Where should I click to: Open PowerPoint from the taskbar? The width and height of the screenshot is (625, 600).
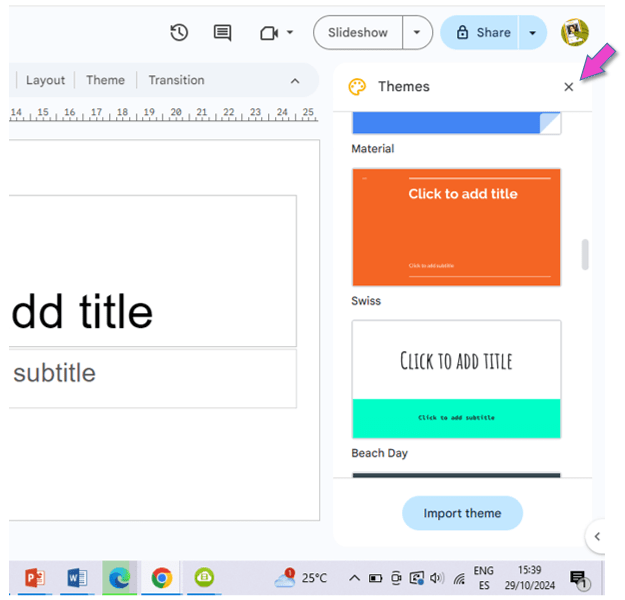pos(35,577)
